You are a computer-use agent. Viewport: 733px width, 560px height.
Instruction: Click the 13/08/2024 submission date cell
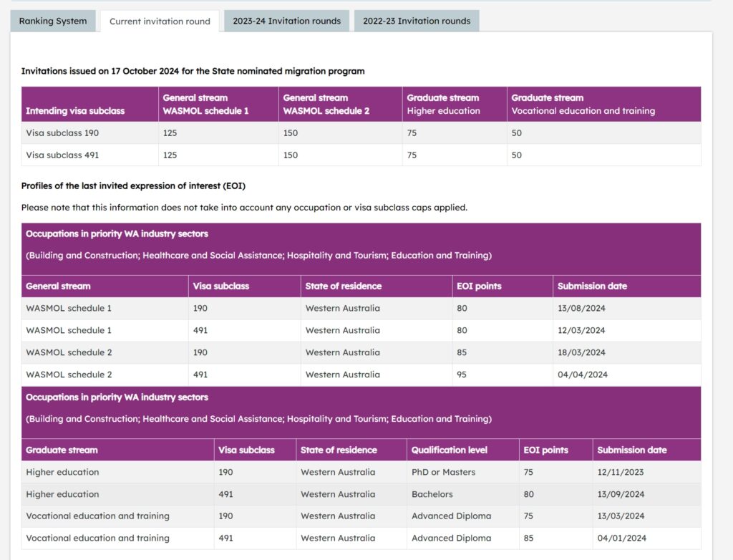581,309
